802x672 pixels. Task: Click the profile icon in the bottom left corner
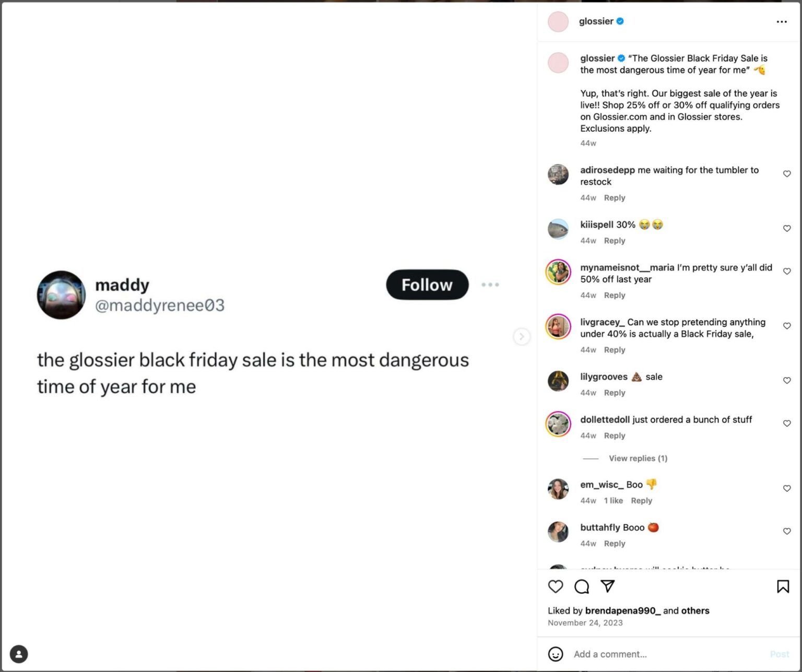[x=19, y=654]
